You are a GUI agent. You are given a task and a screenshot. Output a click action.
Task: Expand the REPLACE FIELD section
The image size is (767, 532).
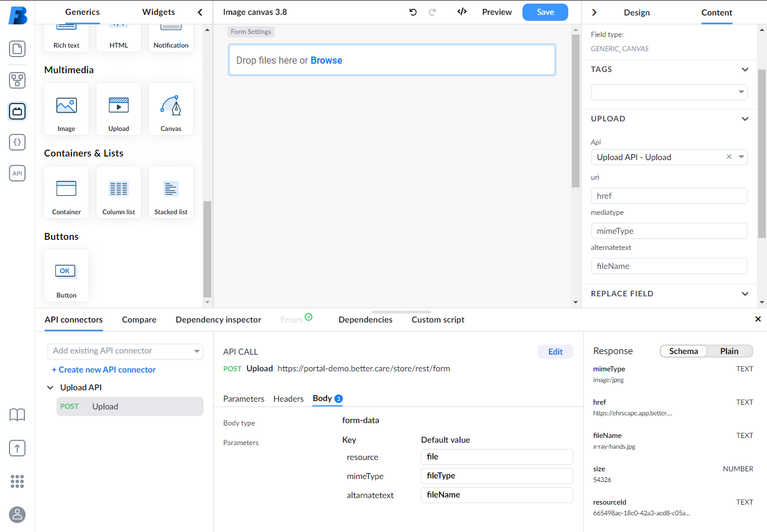click(x=745, y=294)
